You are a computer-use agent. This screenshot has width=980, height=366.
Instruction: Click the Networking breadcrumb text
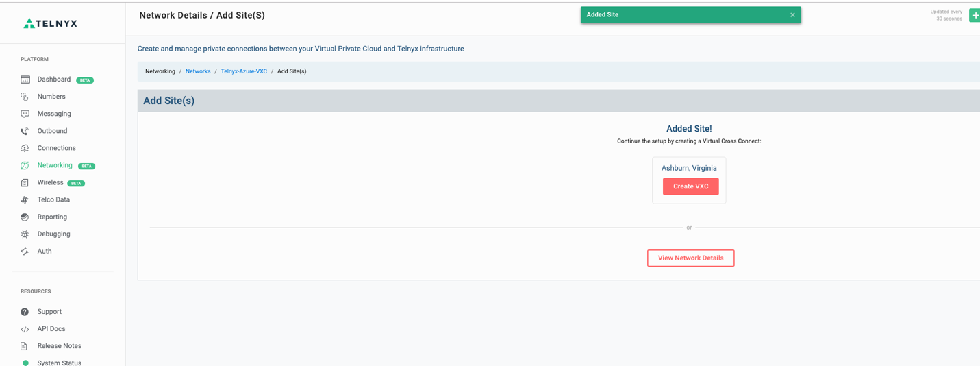click(x=160, y=71)
